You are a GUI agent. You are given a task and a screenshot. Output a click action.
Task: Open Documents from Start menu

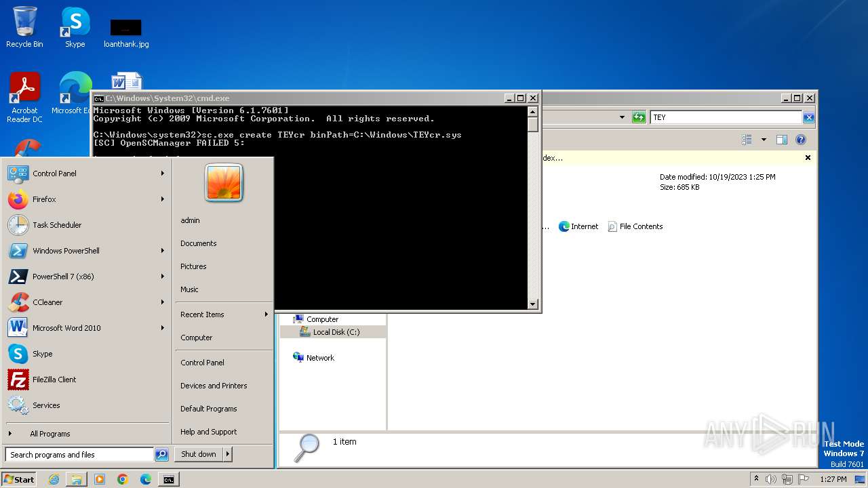[198, 243]
